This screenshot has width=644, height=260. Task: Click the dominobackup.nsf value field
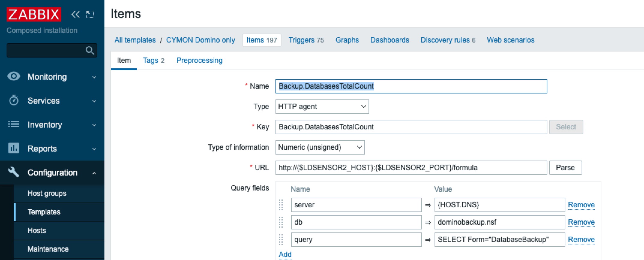coord(500,222)
